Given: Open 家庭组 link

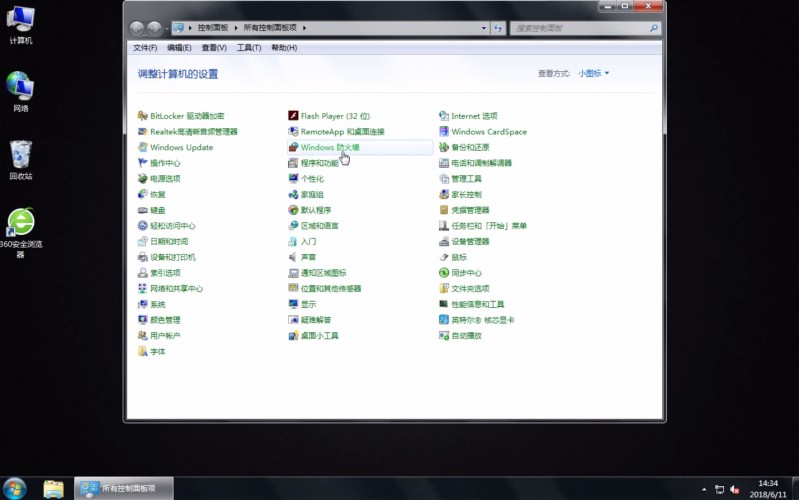Looking at the screenshot, I should click(x=312, y=194).
